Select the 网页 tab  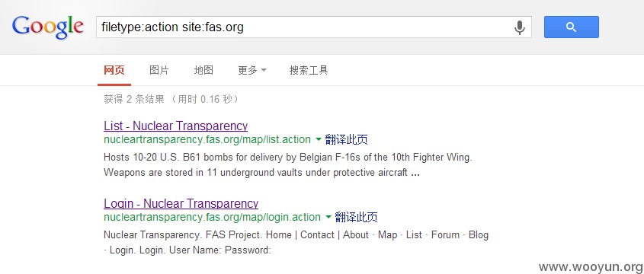pos(114,70)
